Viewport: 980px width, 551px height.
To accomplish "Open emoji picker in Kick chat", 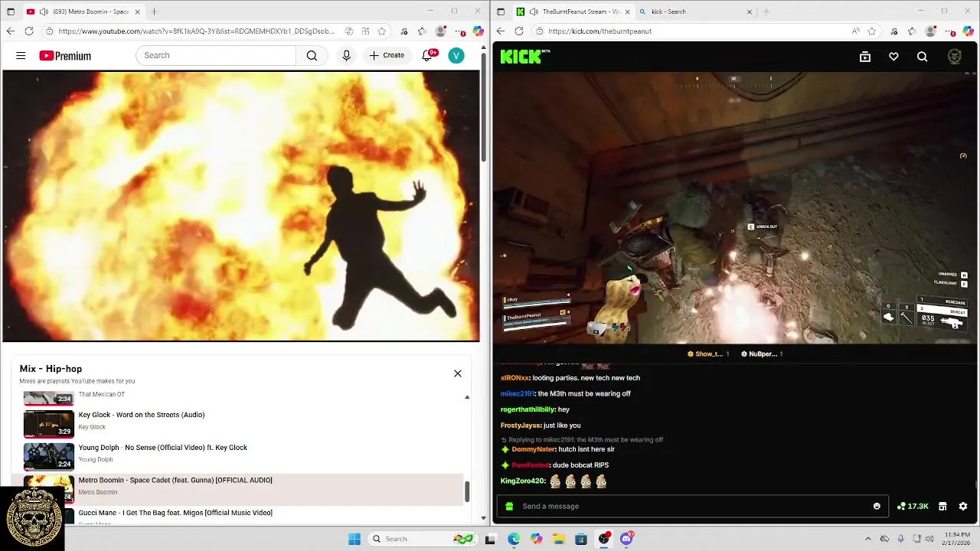I will 877,506.
